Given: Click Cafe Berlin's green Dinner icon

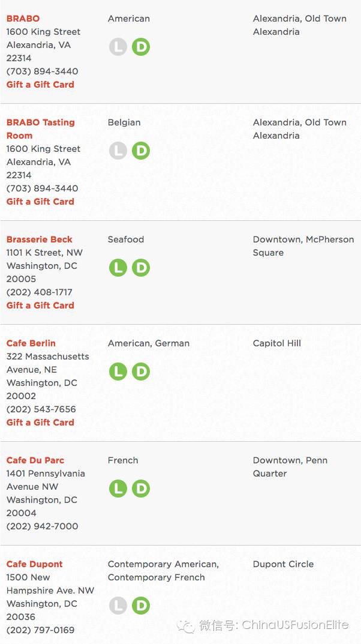Looking at the screenshot, I should pyautogui.click(x=141, y=372).
